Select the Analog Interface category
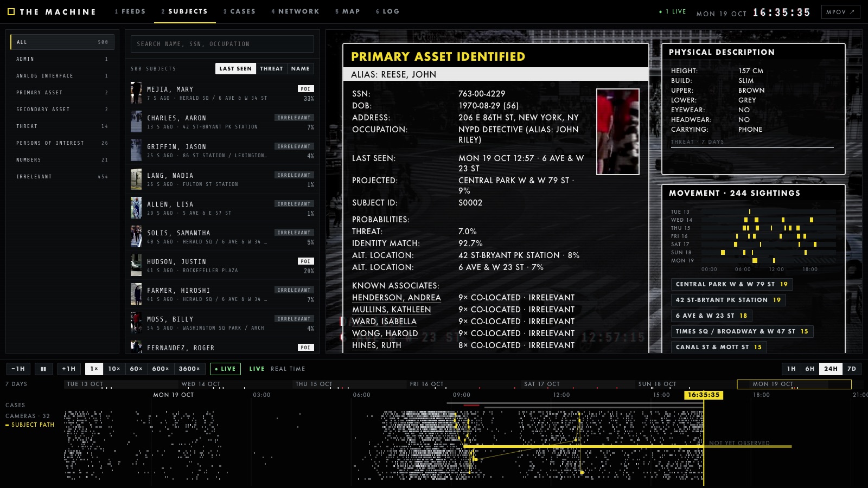 [x=62, y=76]
